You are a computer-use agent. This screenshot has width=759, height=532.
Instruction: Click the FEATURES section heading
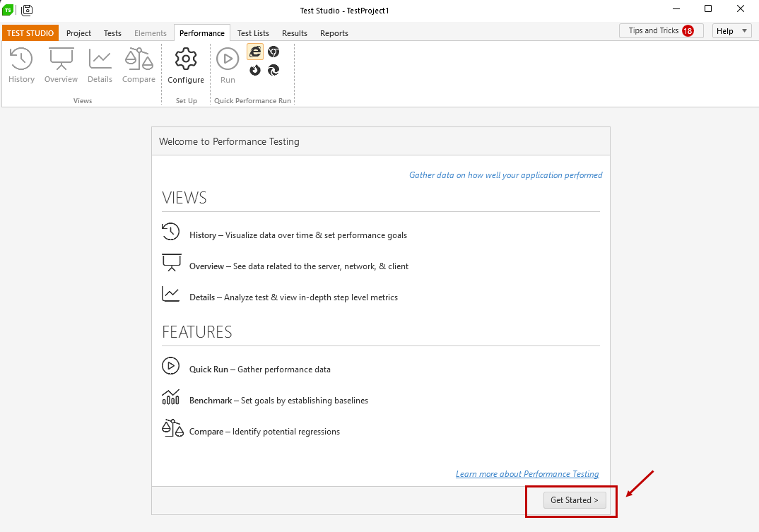[x=197, y=332]
